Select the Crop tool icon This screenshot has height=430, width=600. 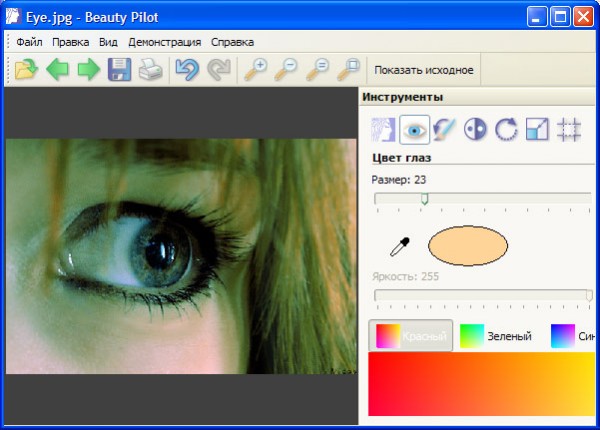coord(568,129)
